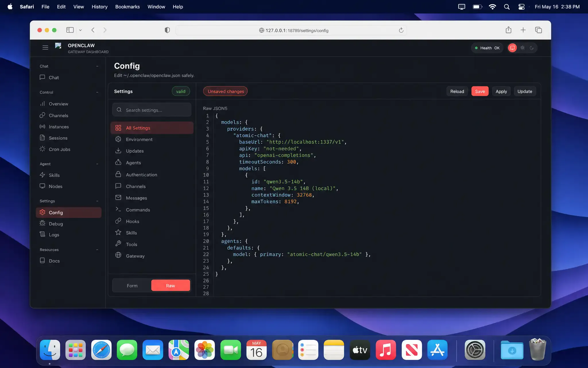Open Safari Window menu
Image resolution: width=588 pixels, height=368 pixels.
tap(156, 7)
